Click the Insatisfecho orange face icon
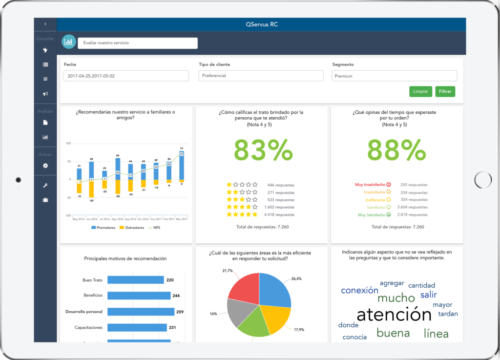 point(388,192)
